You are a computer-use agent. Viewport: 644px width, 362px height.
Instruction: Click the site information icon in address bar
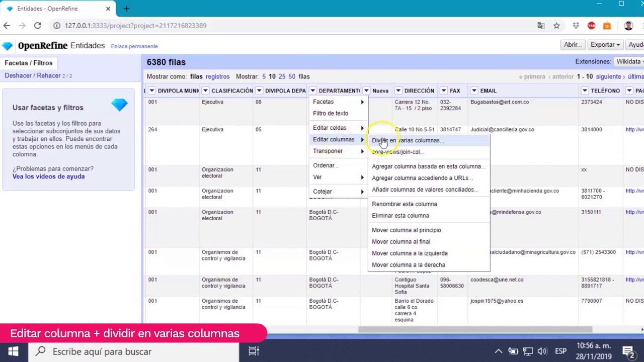[x=57, y=26]
